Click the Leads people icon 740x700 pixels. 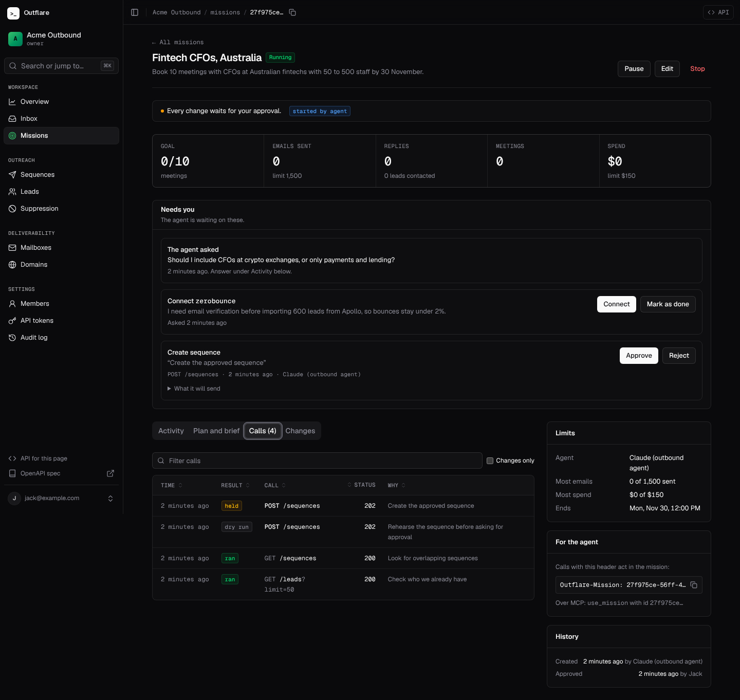(12, 192)
